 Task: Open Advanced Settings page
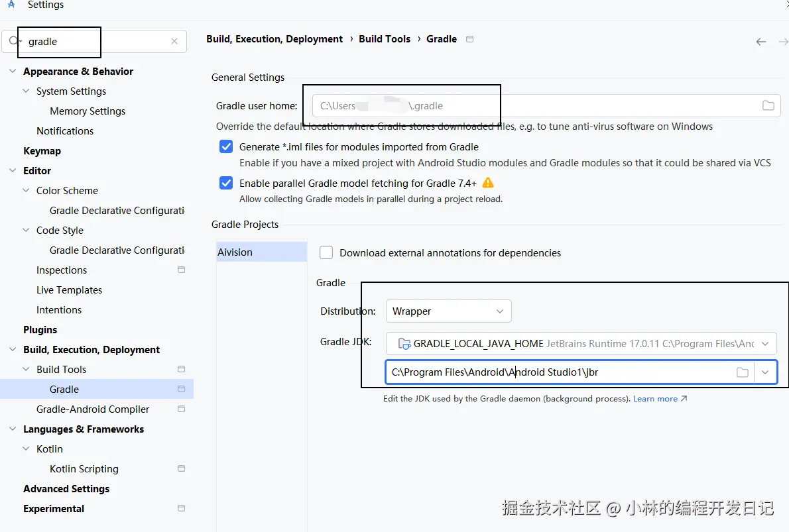pyautogui.click(x=66, y=489)
